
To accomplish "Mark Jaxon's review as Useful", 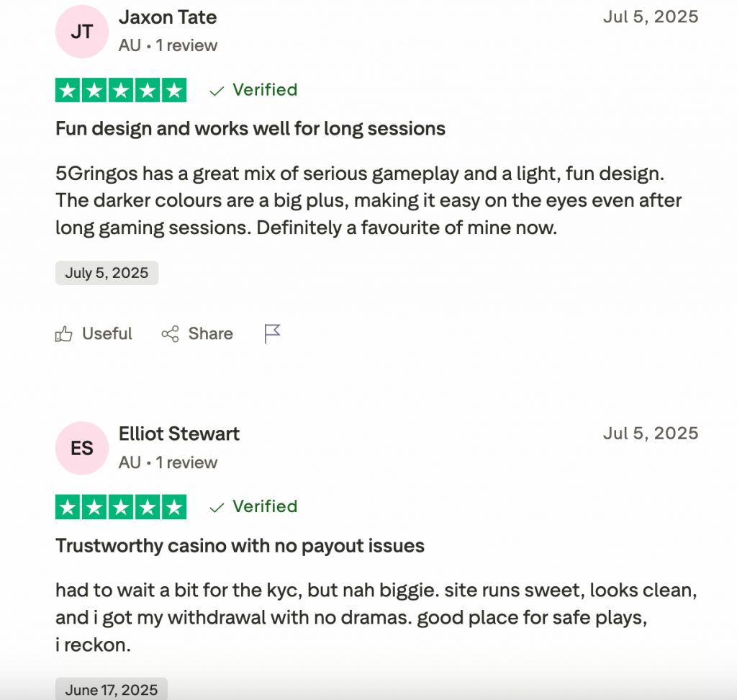I will [107, 334].
